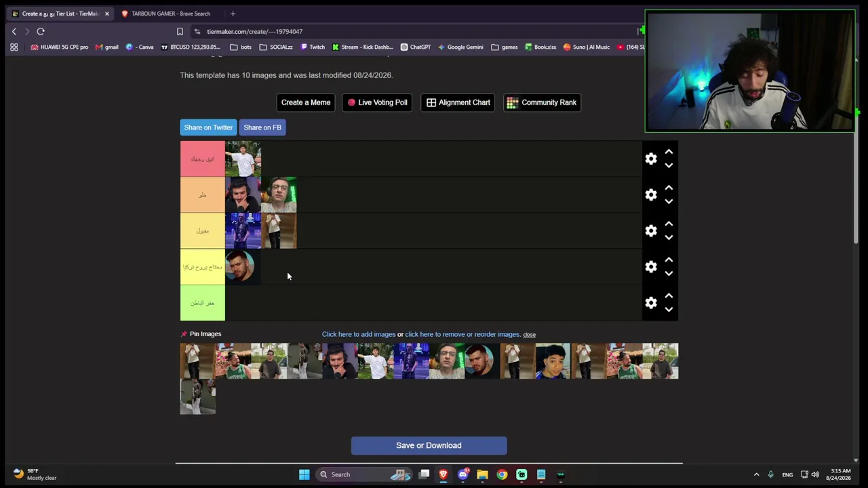Open Google Chrome from the taskbar
The height and width of the screenshot is (488, 868).
pos(502,474)
